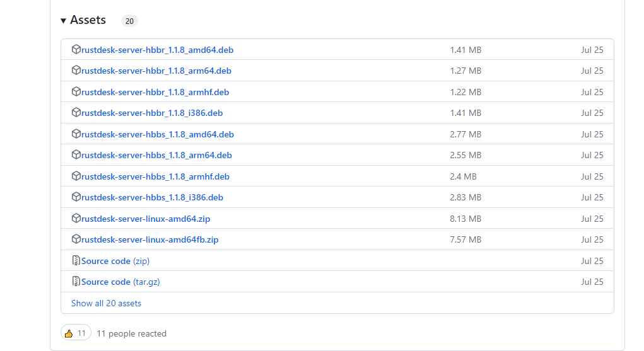644x351 pixels.
Task: Click the package icon for hbbs_1.1.8_armhf.deb
Action: (76, 176)
